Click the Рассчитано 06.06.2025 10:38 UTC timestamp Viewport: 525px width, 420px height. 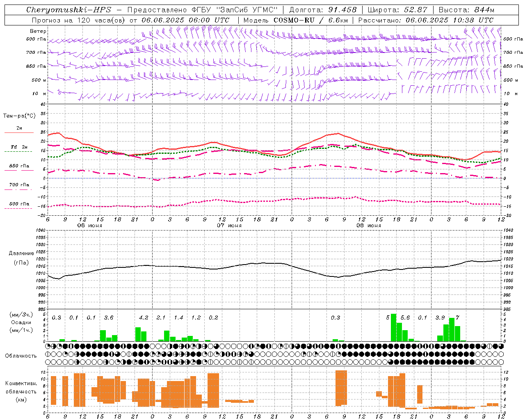point(426,20)
